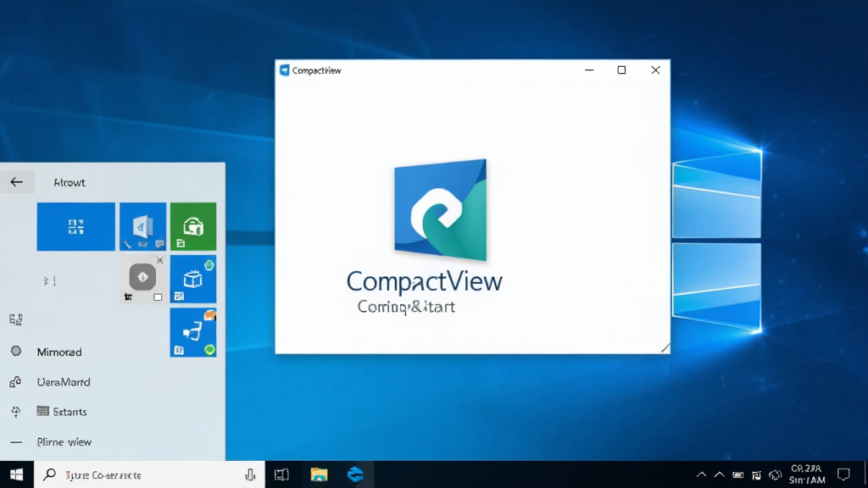Open the gray rounded app tile
The height and width of the screenshot is (488, 868).
[x=142, y=277]
